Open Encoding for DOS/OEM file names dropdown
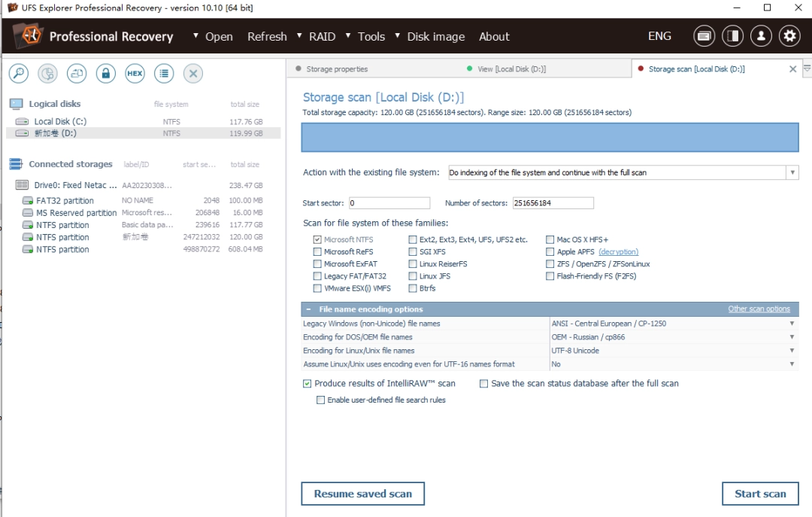812x517 pixels. click(x=793, y=336)
